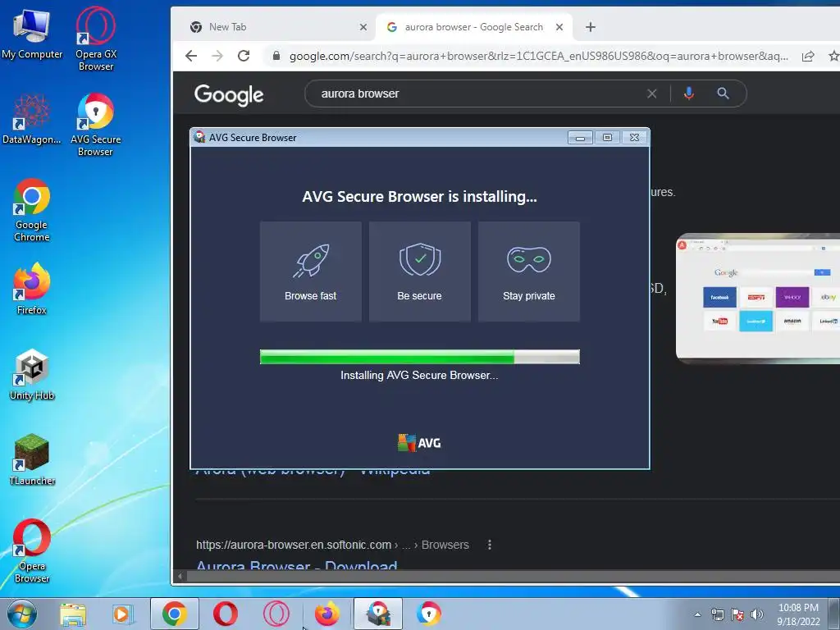Viewport: 840px width, 630px height.
Task: Clear the Google search query
Action: pos(652,94)
